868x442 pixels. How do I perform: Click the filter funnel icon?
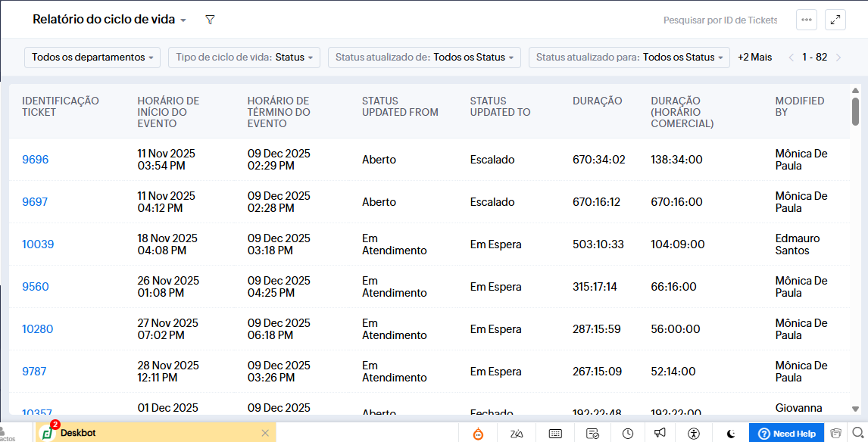click(x=211, y=20)
